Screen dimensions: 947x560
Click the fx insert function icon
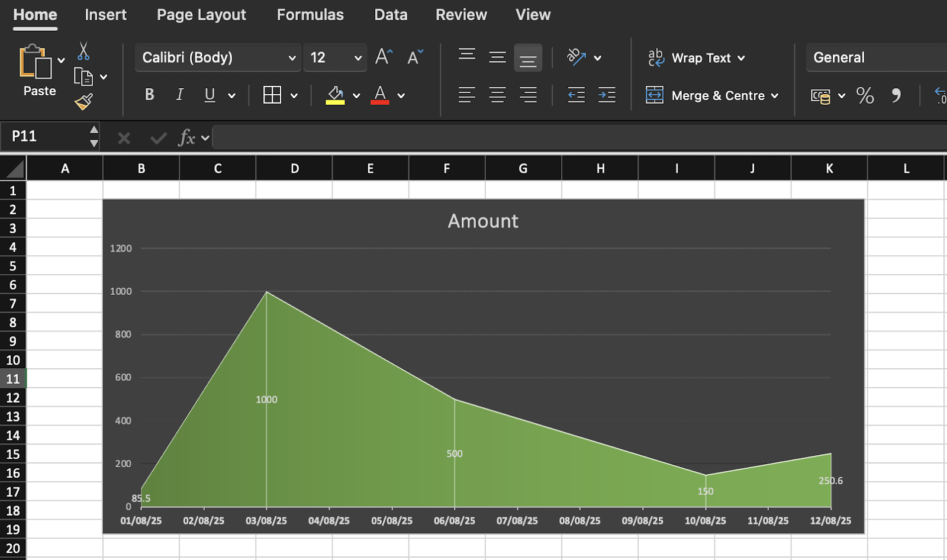tap(186, 137)
